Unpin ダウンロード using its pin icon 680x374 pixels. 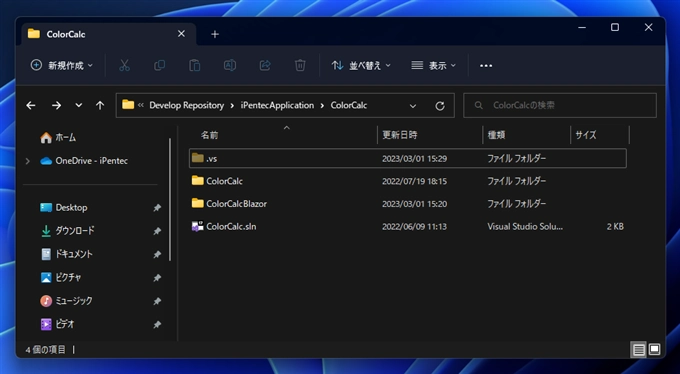[x=157, y=232]
